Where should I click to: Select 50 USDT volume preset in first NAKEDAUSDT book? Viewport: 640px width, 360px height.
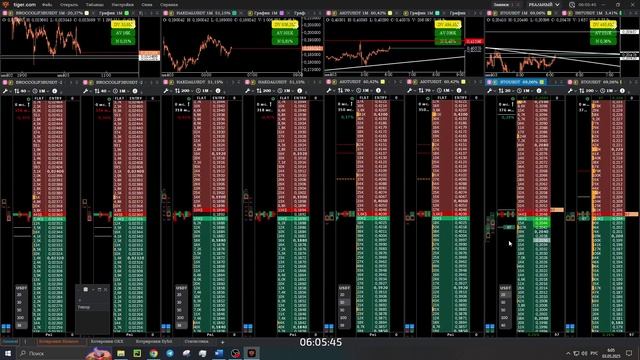click(180, 310)
